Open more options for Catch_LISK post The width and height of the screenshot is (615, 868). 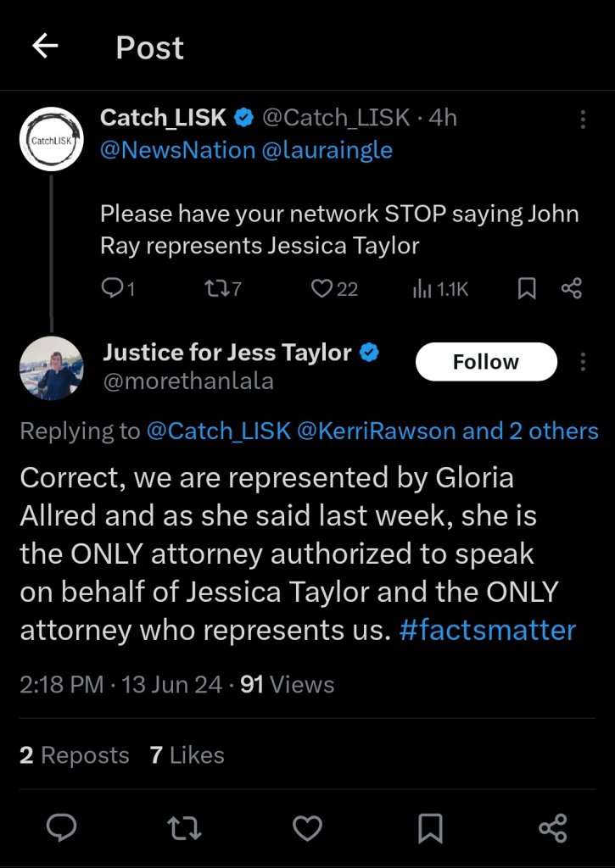pyautogui.click(x=583, y=120)
